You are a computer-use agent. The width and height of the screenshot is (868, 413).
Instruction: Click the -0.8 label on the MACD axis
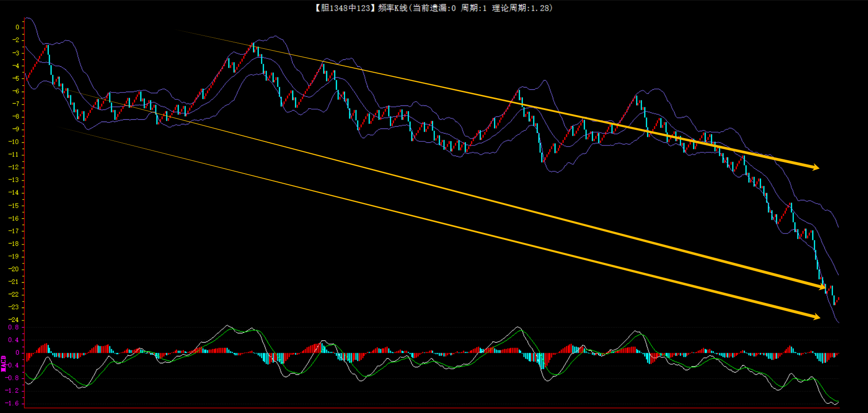(x=12, y=378)
